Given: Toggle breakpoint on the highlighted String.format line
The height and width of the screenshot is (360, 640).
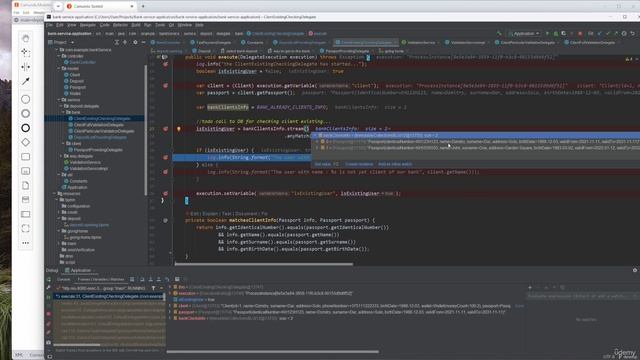Looking at the screenshot, I should pos(165,158).
